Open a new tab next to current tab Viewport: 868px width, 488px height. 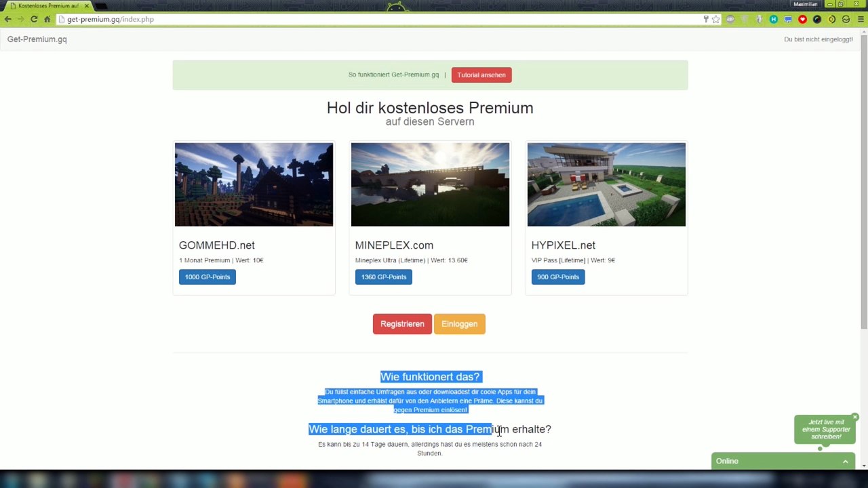[x=102, y=6]
